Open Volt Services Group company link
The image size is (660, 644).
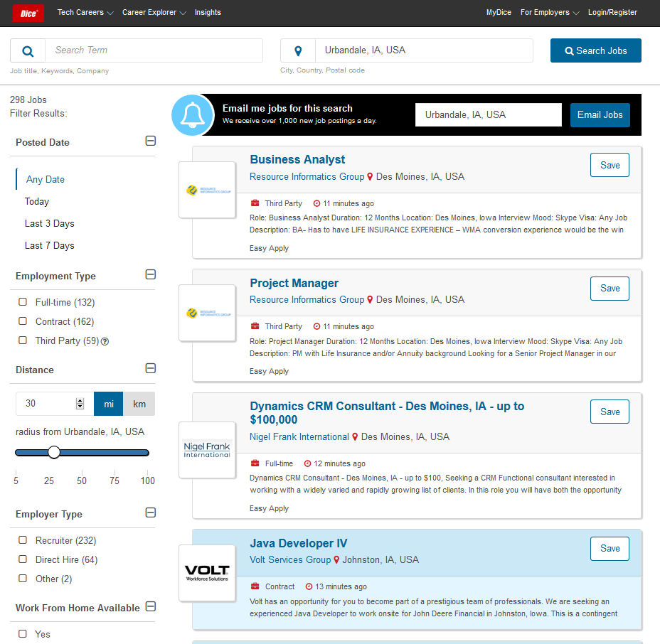pyautogui.click(x=290, y=560)
